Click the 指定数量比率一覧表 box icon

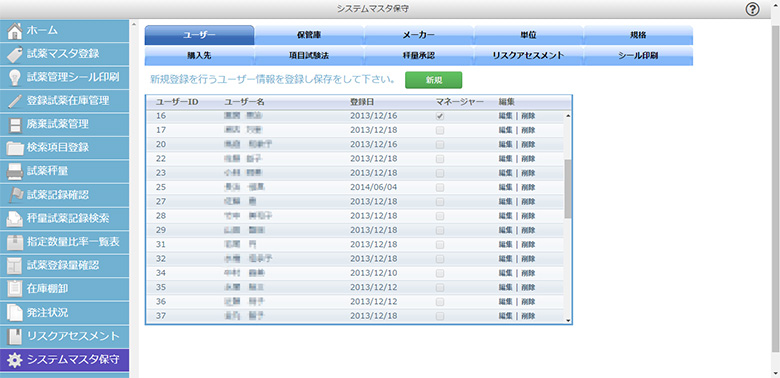tap(15, 242)
